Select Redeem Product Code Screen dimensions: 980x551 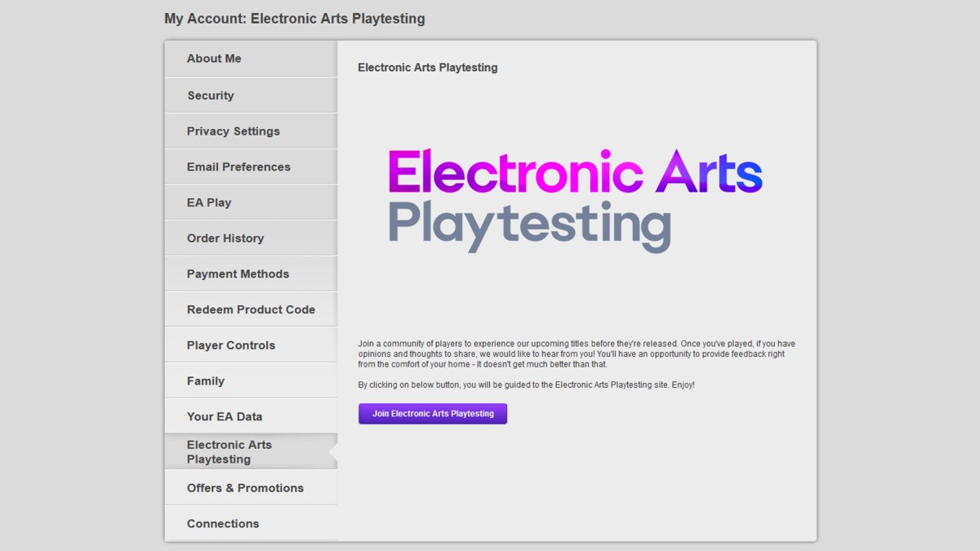pyautogui.click(x=251, y=309)
